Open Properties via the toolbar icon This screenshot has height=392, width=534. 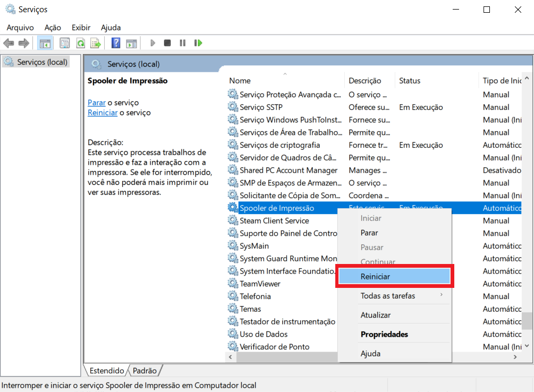(65, 43)
